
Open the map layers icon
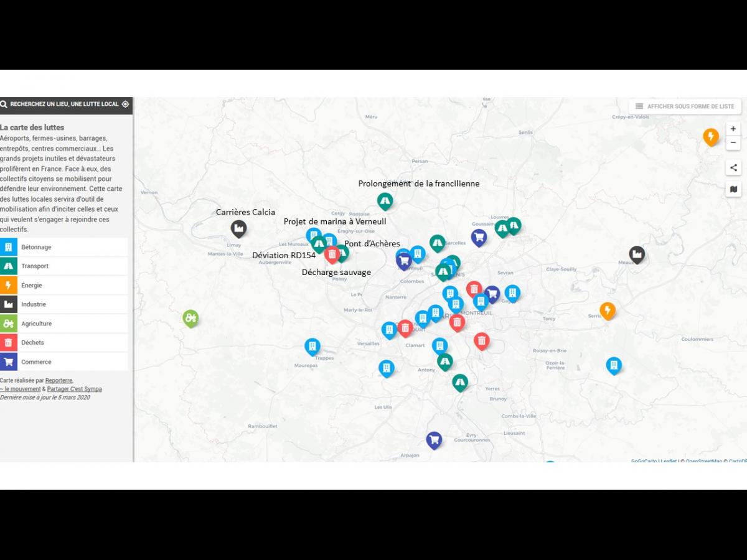click(x=733, y=189)
